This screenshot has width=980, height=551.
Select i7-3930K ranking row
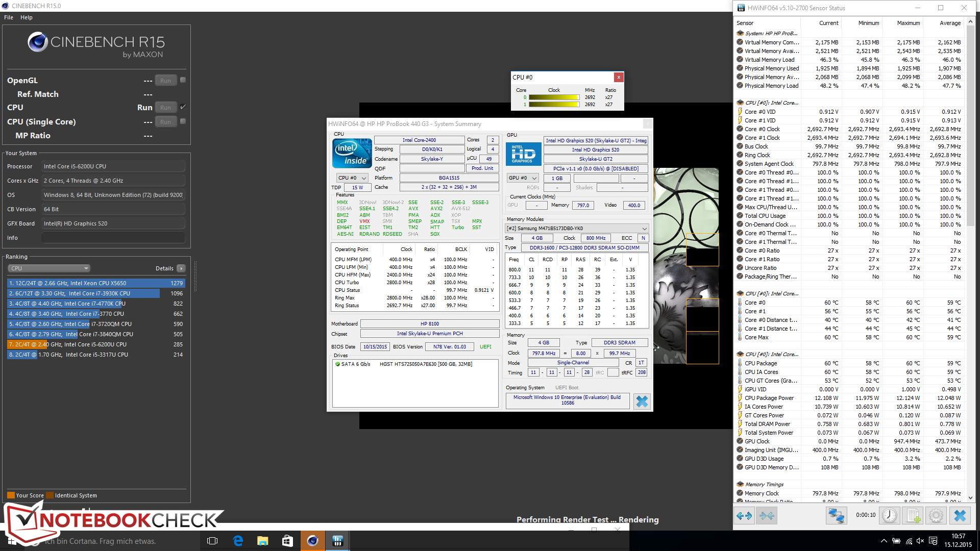tap(96, 293)
